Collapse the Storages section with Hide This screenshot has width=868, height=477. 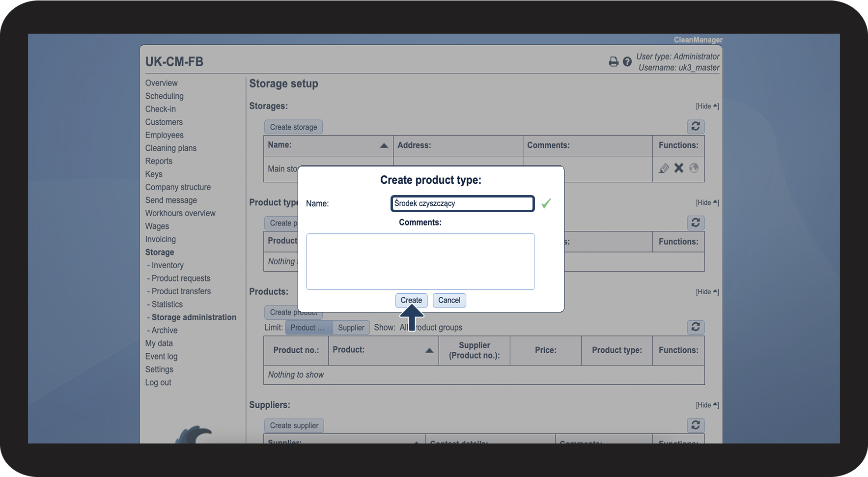click(x=707, y=106)
